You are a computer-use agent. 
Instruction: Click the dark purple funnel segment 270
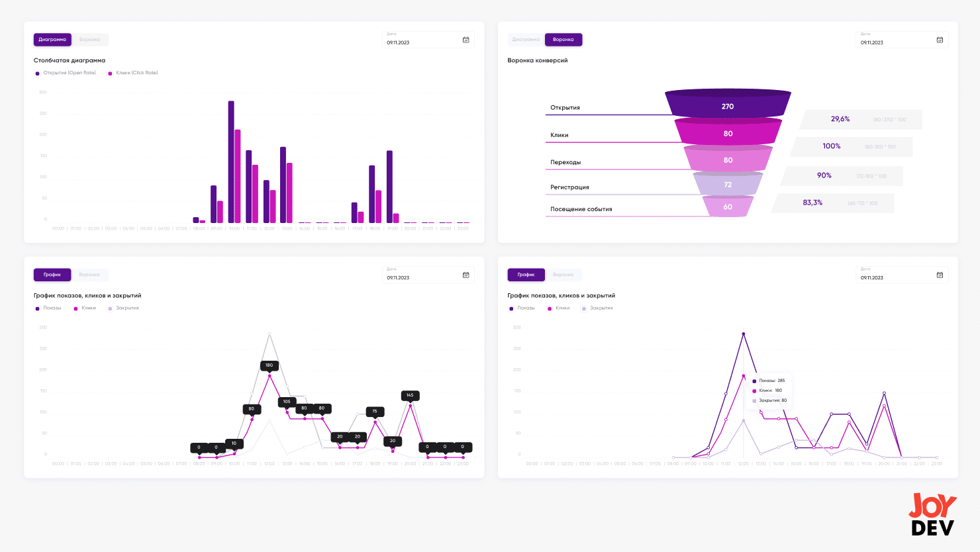point(728,105)
